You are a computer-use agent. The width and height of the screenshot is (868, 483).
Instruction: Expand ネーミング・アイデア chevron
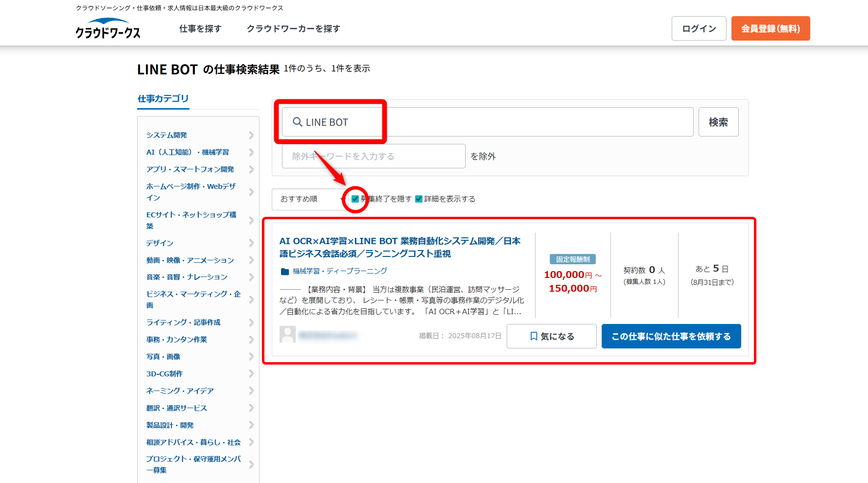click(251, 391)
